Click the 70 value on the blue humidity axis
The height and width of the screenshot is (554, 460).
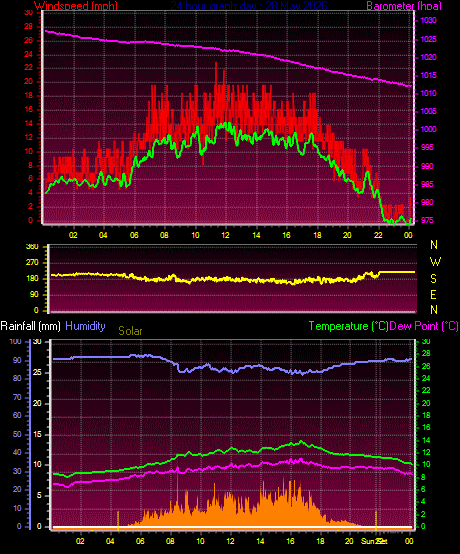(17, 397)
